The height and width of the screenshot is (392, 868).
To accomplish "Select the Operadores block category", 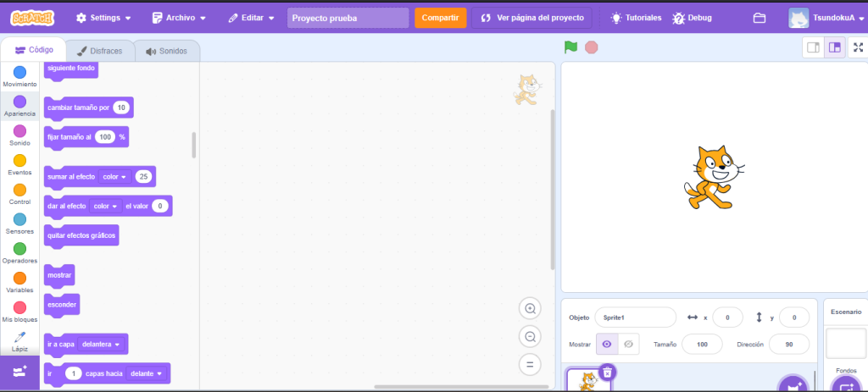I will point(20,252).
